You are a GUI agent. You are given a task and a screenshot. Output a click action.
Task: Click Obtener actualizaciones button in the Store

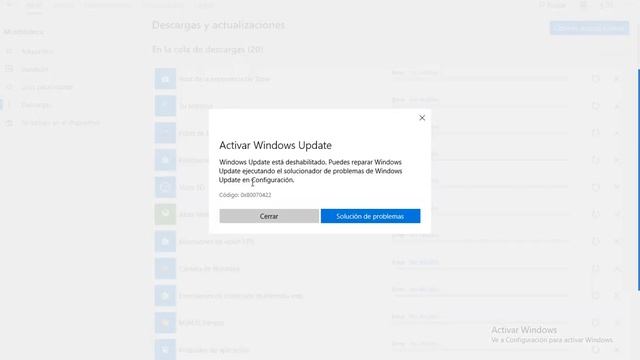pyautogui.click(x=589, y=28)
